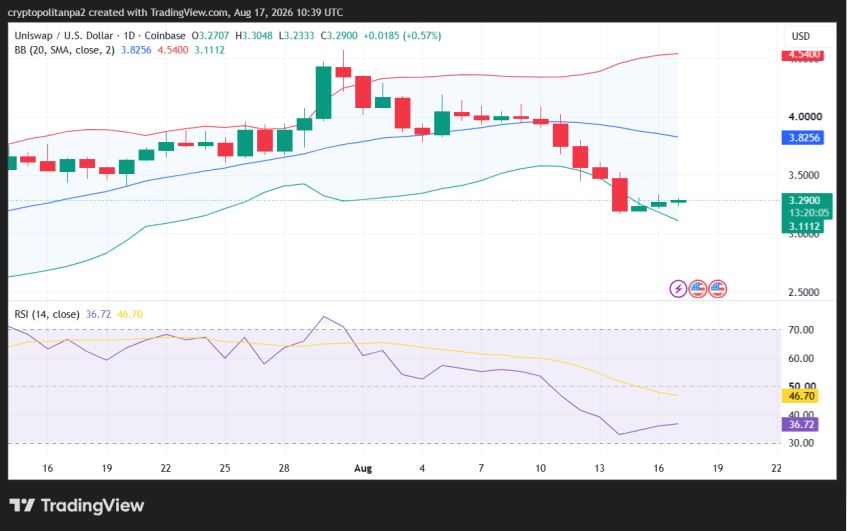Click the 3.5000 price axis level
This screenshot has height=531, width=847.
(x=804, y=175)
